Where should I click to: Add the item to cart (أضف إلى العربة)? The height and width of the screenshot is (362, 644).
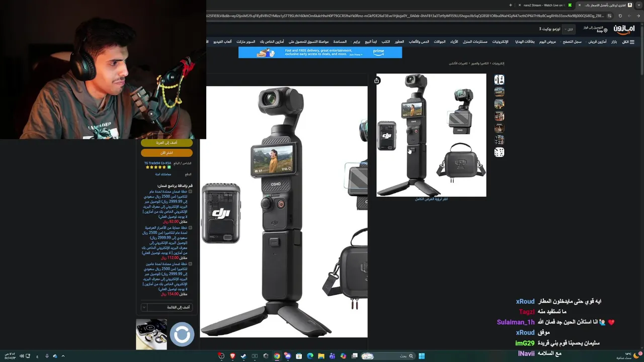pyautogui.click(x=167, y=143)
